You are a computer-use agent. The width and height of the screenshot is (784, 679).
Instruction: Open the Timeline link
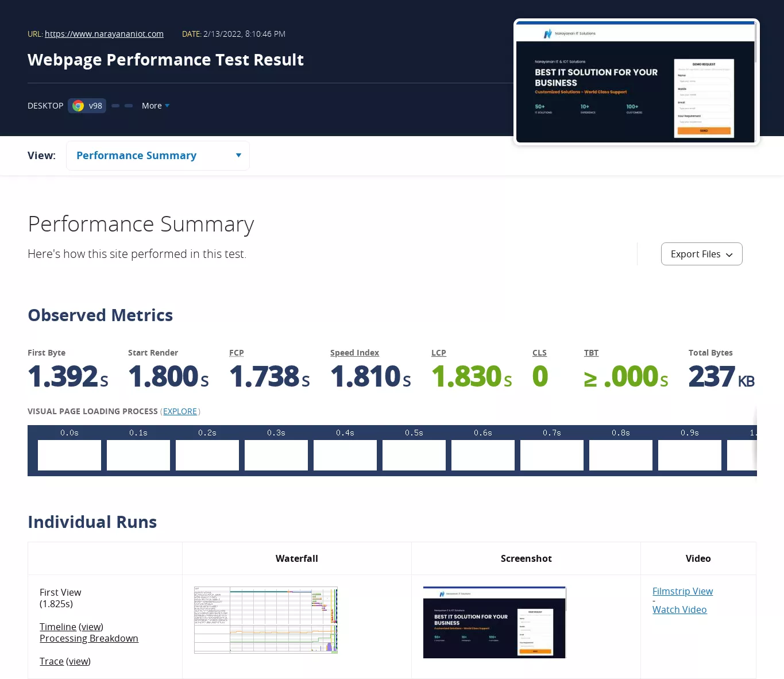(57, 627)
